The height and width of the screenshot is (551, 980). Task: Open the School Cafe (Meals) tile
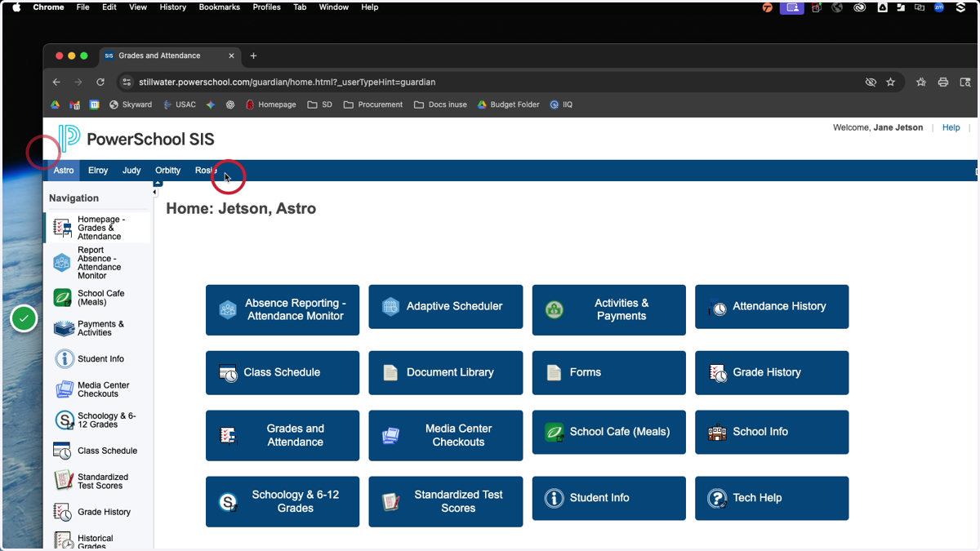point(609,432)
